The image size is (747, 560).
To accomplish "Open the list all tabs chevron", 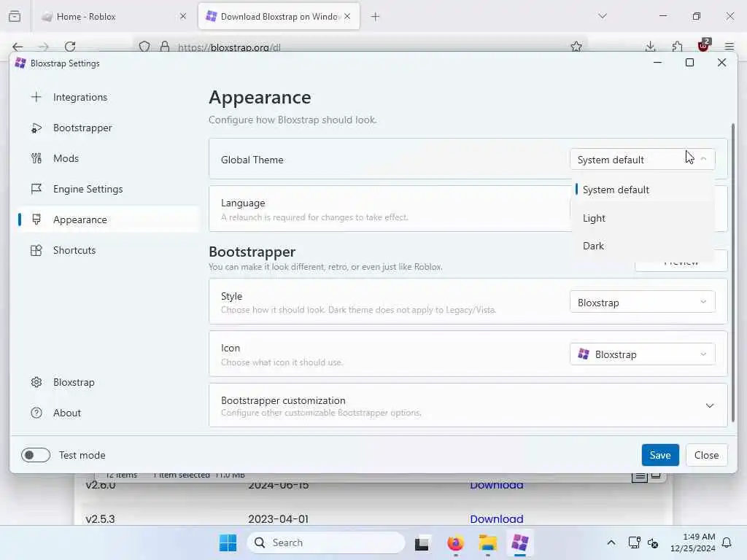I will point(603,16).
